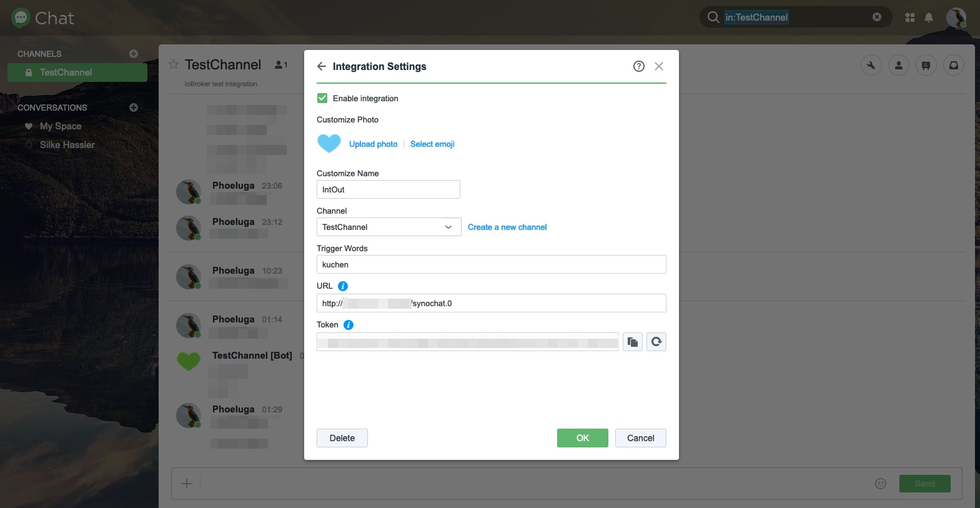980x508 pixels.
Task: Cancel the integration settings
Action: point(641,438)
